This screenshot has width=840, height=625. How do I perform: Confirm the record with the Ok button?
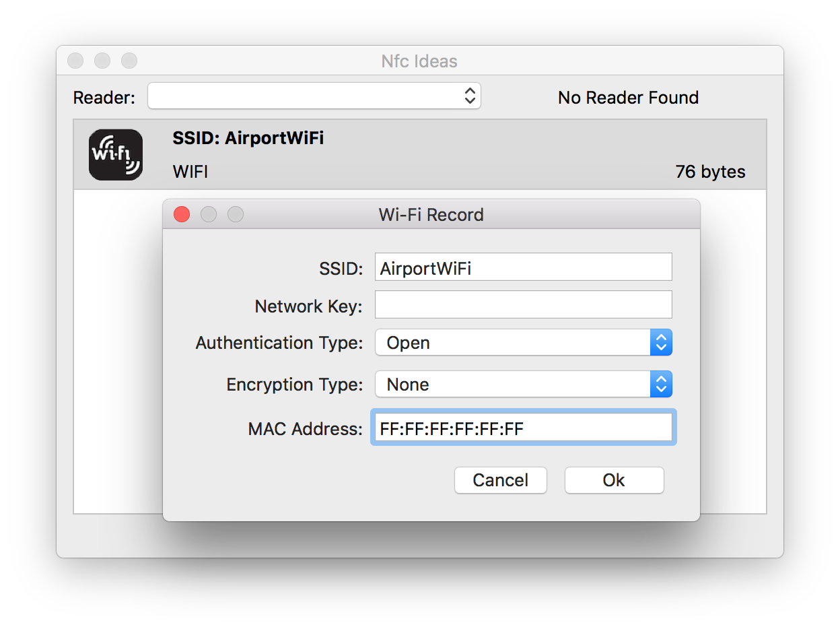click(614, 480)
